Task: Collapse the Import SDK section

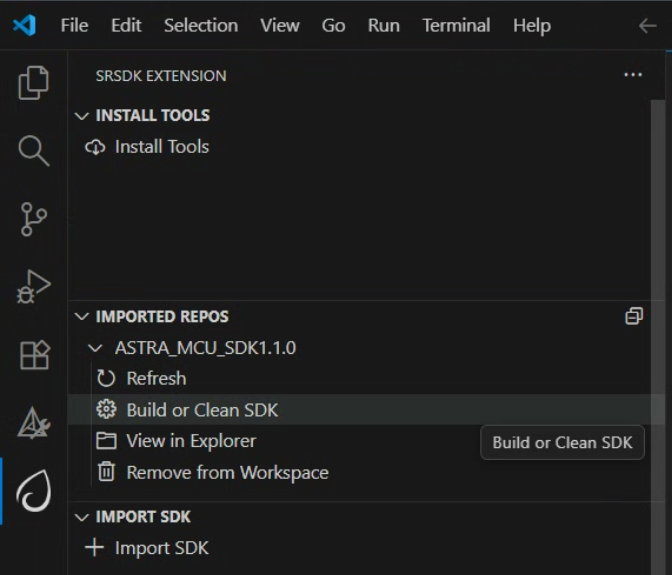Action: click(82, 517)
